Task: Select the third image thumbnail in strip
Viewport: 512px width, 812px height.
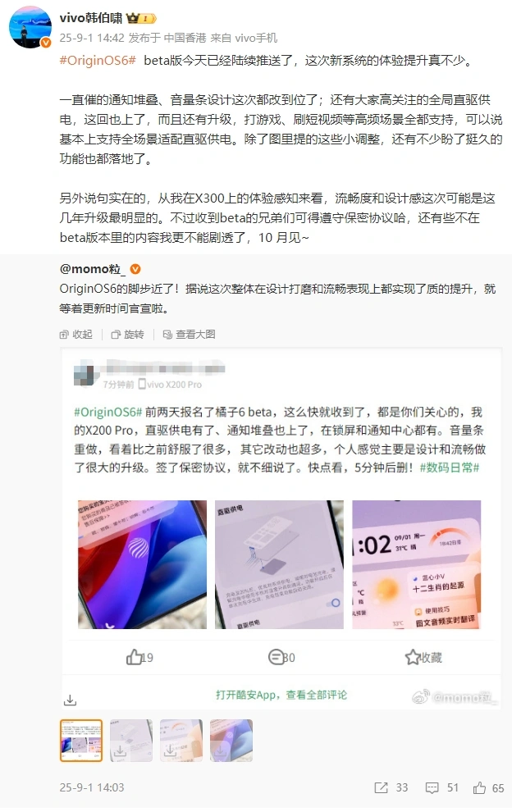Action: pyautogui.click(x=181, y=741)
